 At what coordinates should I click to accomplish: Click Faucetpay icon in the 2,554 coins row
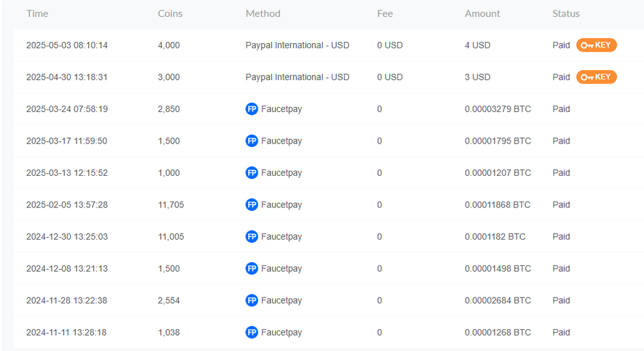(252, 300)
